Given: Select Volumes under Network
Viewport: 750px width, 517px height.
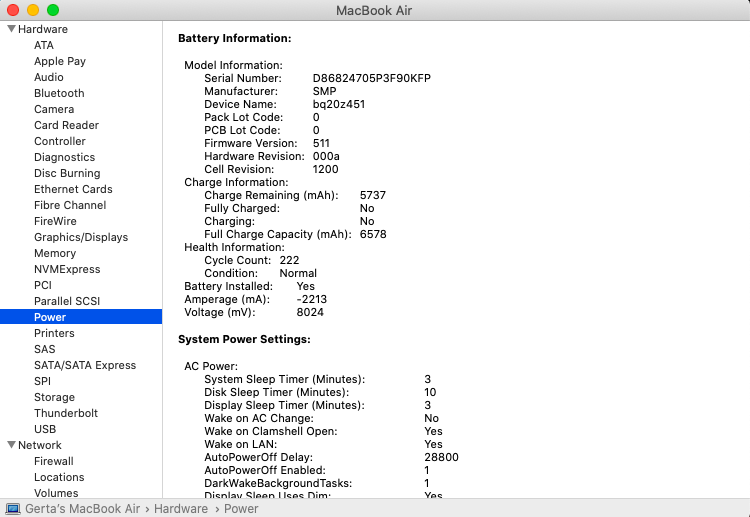Looking at the screenshot, I should pos(56,493).
